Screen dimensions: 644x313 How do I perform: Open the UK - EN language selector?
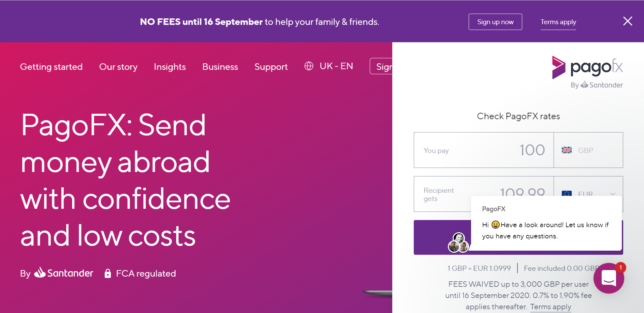336,66
